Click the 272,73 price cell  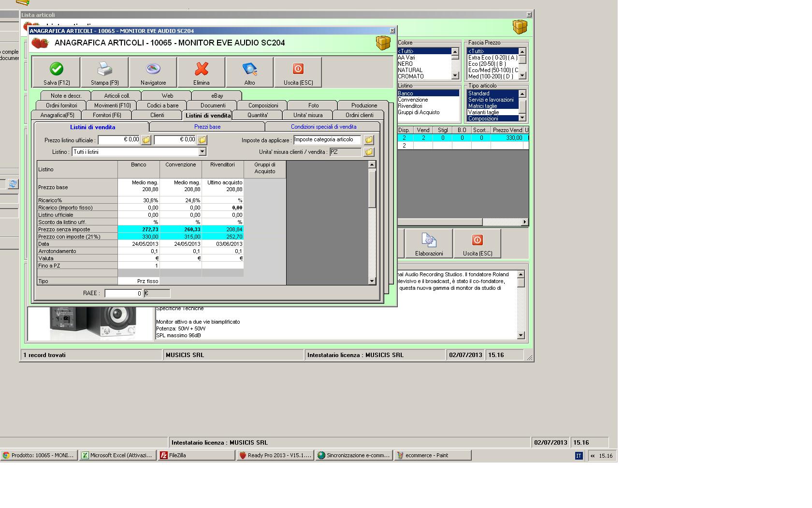tap(139, 229)
